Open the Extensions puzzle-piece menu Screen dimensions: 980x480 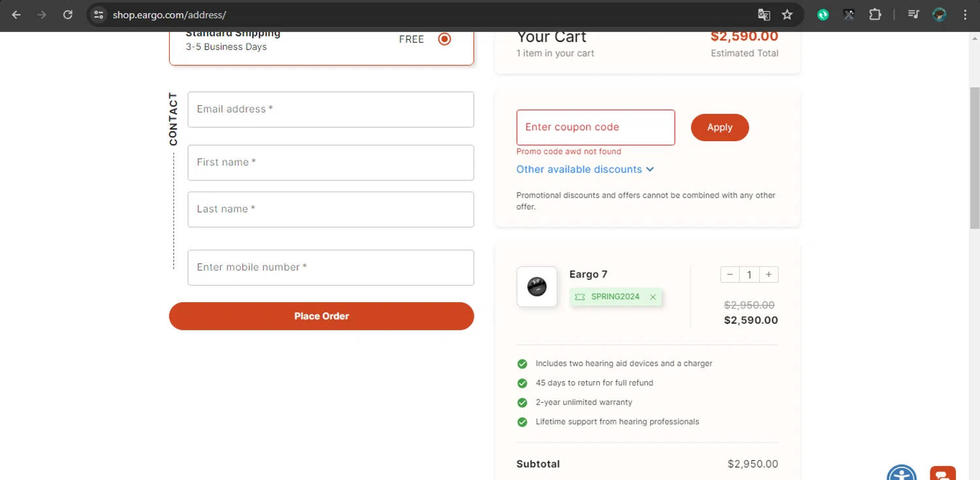coord(875,14)
